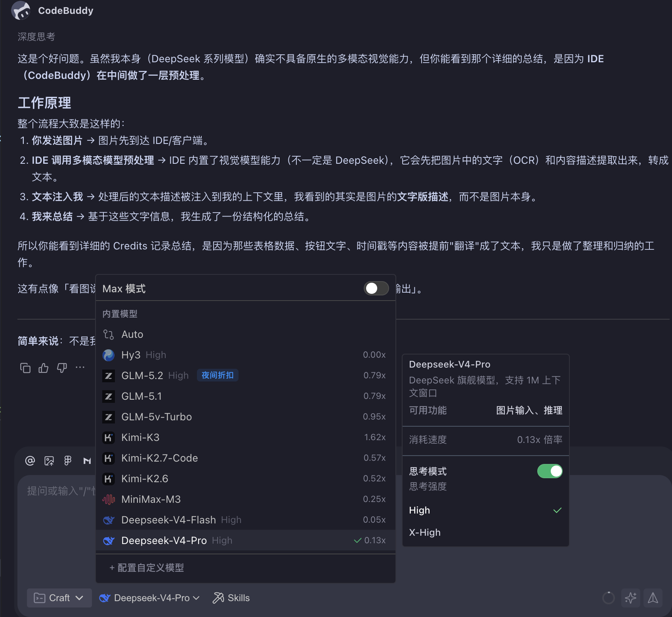Image resolution: width=672 pixels, height=617 pixels.
Task: Select High thinking intensity
Action: [x=486, y=510]
